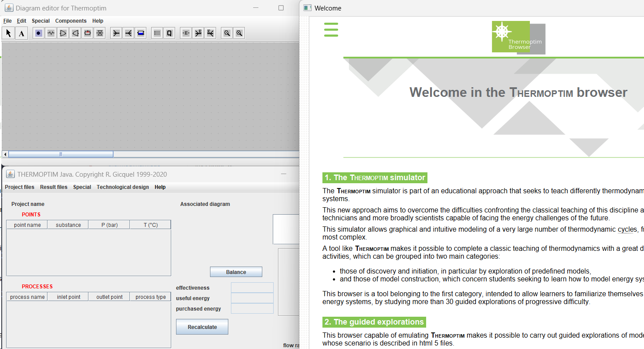The width and height of the screenshot is (644, 349).
Task: Click the red POINTS label
Action: [x=31, y=214]
